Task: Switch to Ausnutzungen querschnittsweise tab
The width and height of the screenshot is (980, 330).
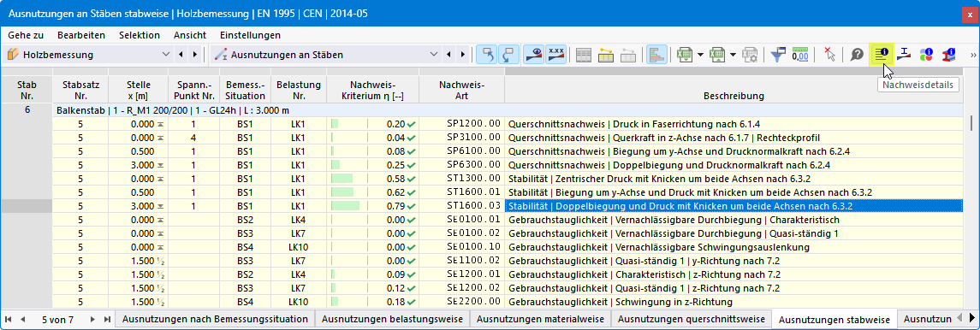Action: coord(692,320)
